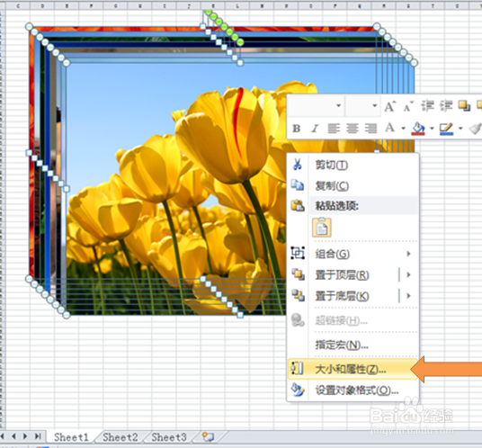Open 大小和属性(Z) size and properties
The height and width of the screenshot is (448, 482).
353,369
